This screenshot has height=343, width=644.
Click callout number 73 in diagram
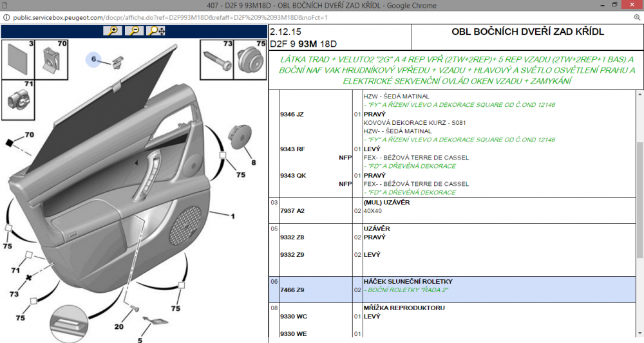click(x=14, y=294)
